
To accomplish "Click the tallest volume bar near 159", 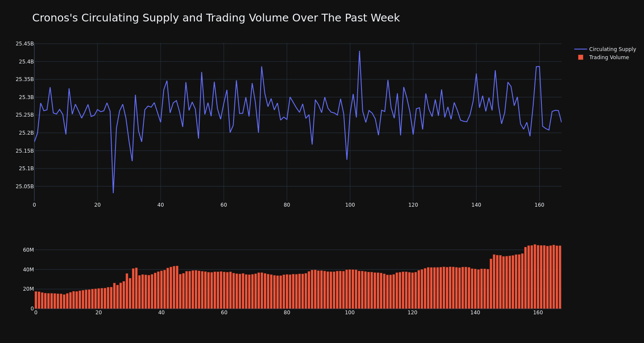I will pyautogui.click(x=535, y=277).
